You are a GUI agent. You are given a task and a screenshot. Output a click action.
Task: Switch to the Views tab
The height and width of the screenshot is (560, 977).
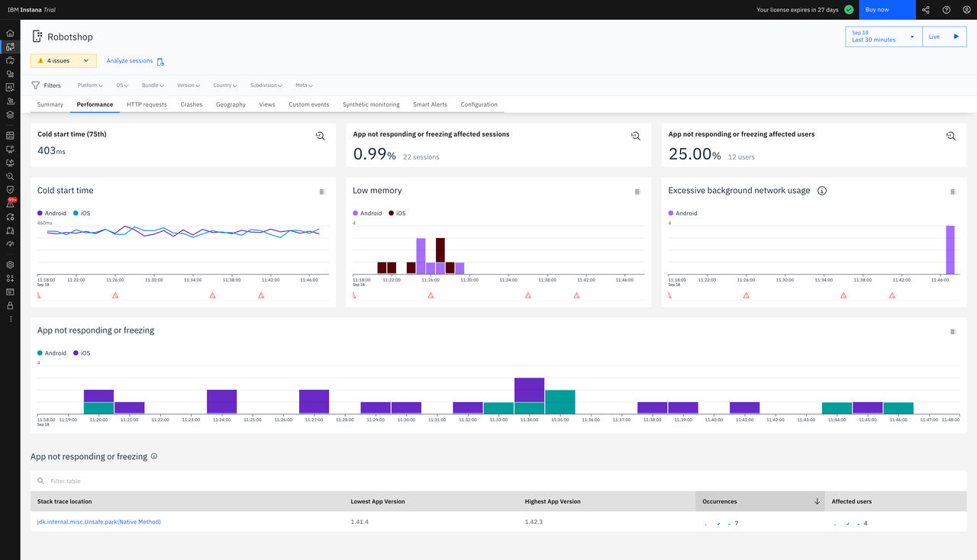point(267,105)
